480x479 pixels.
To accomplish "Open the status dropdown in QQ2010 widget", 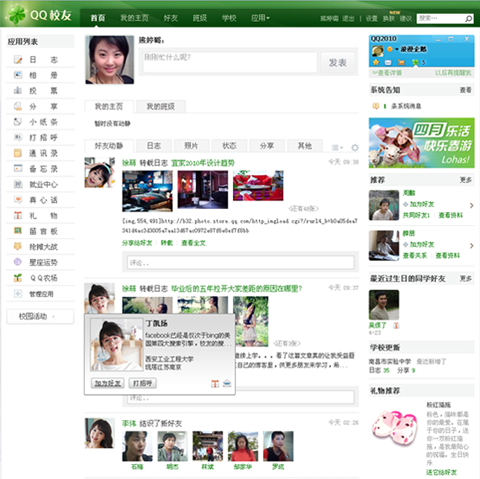I will point(397,49).
